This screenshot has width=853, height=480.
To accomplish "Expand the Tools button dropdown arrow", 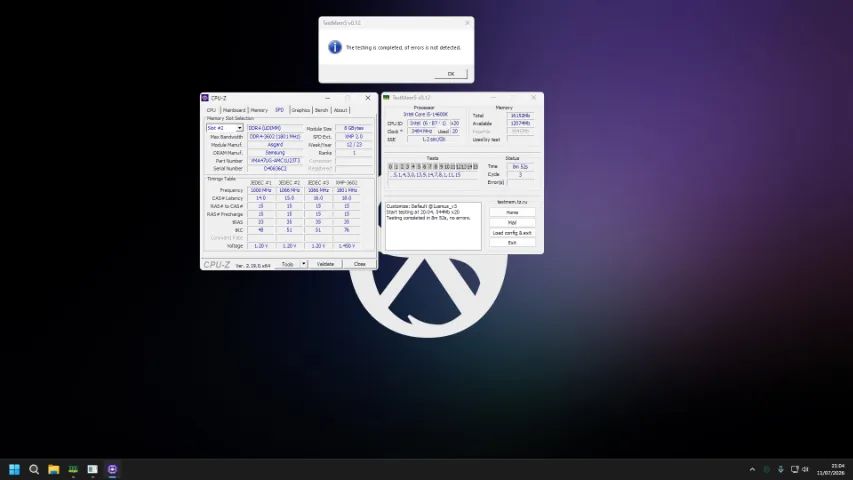I will pyautogui.click(x=304, y=264).
